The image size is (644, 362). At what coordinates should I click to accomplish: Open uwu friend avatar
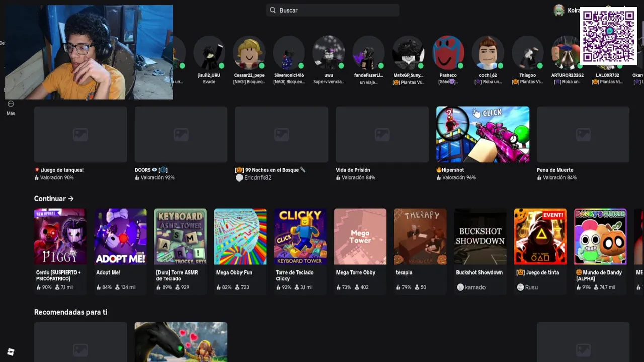[329, 53]
